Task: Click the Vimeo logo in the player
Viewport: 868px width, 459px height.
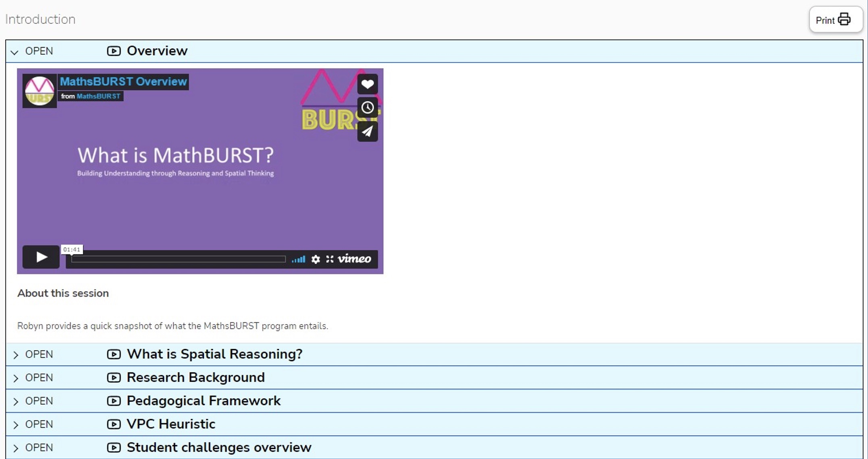Action: click(354, 259)
